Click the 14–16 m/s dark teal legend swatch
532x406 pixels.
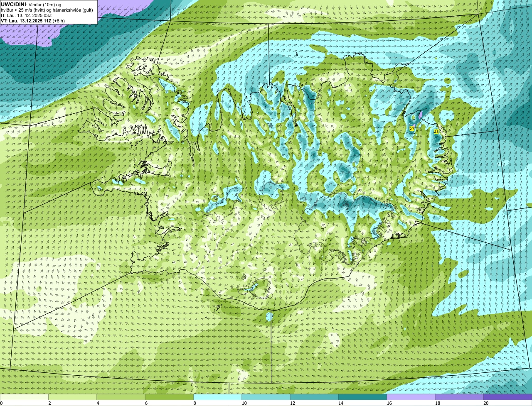pyautogui.click(x=362, y=397)
